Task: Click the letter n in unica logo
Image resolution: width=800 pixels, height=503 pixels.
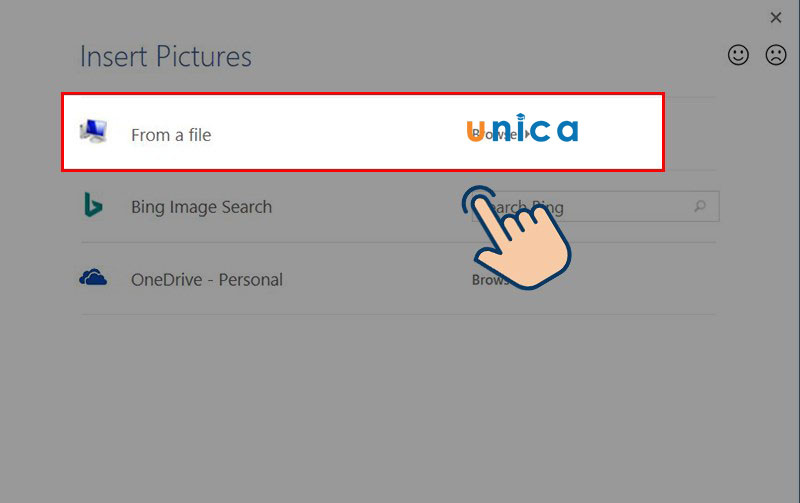Action: coord(500,130)
